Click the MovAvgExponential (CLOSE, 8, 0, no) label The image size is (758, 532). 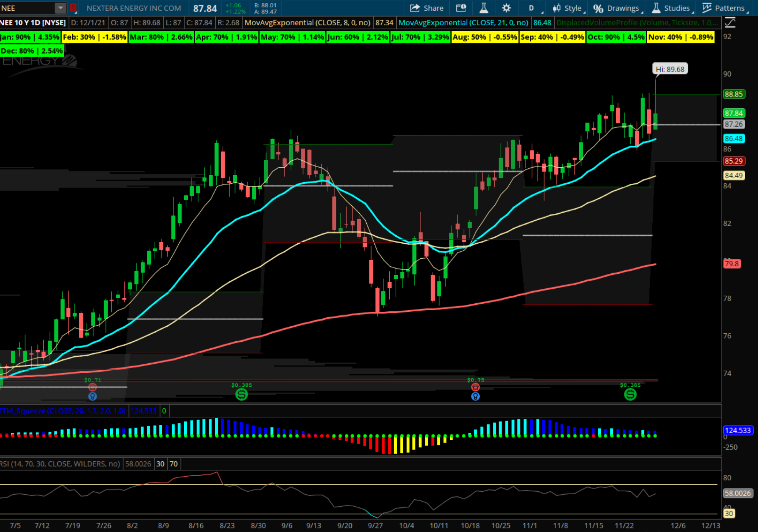pos(308,23)
